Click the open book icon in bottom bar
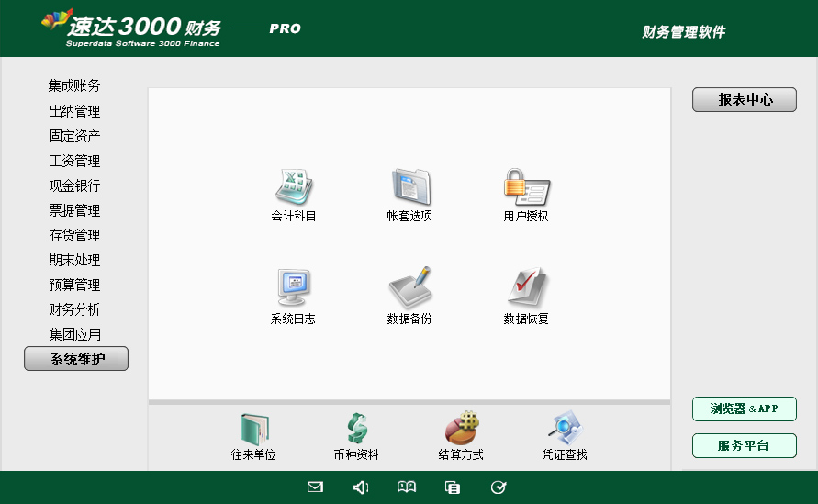This screenshot has height=504, width=818. (407, 487)
